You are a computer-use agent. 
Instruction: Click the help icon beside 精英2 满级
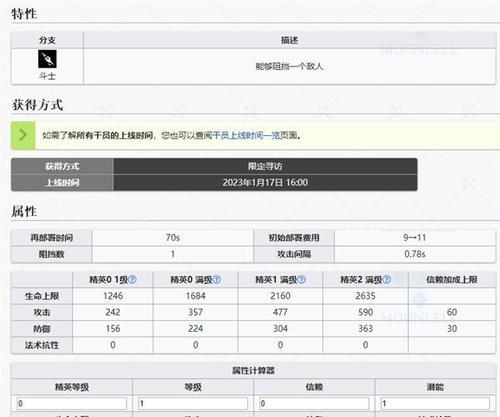point(387,279)
